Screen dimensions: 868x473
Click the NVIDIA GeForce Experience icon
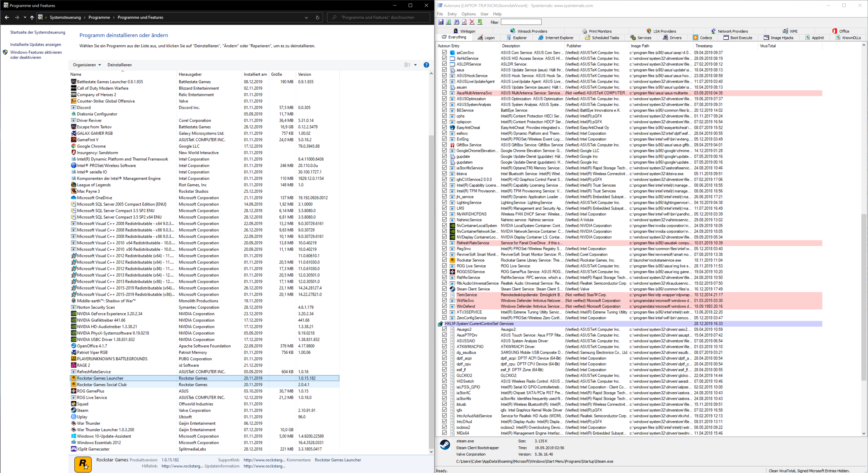tap(73, 313)
